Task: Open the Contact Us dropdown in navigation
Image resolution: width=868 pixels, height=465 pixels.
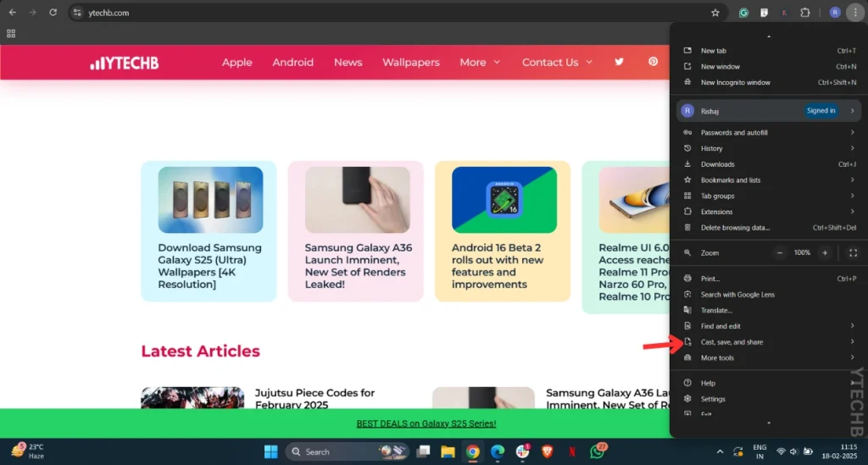Action: click(x=557, y=63)
